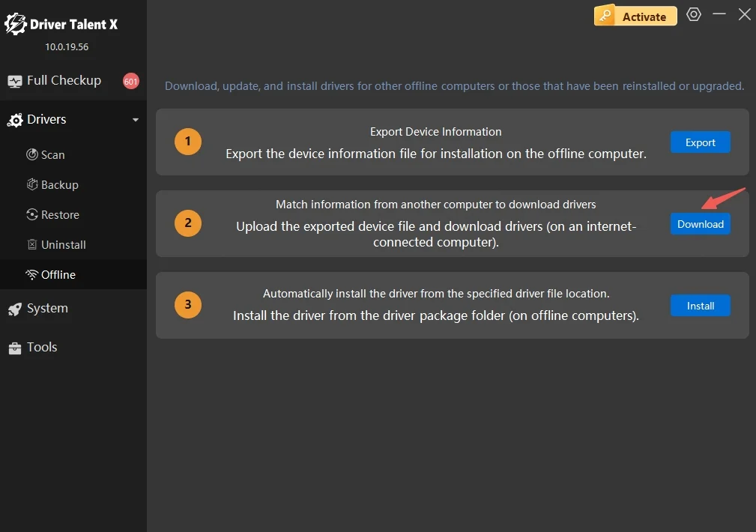Select the Scan menu item

[73, 154]
